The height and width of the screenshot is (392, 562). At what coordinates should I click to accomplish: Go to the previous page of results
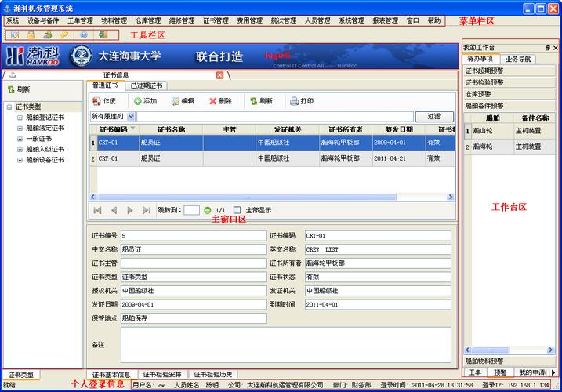(x=114, y=211)
